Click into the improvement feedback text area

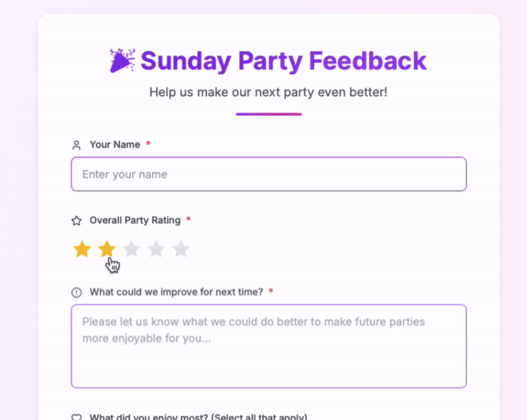point(269,346)
